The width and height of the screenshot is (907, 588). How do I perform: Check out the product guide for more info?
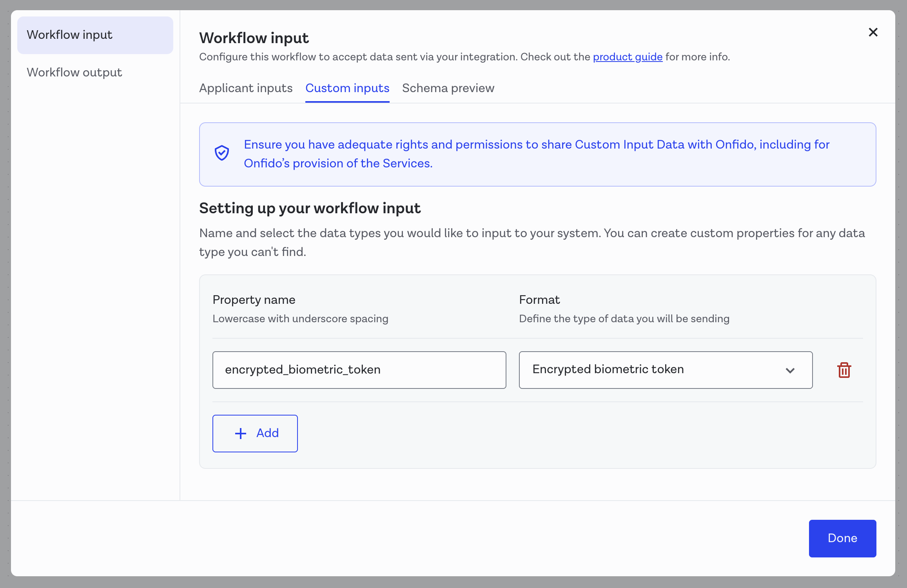pos(627,57)
